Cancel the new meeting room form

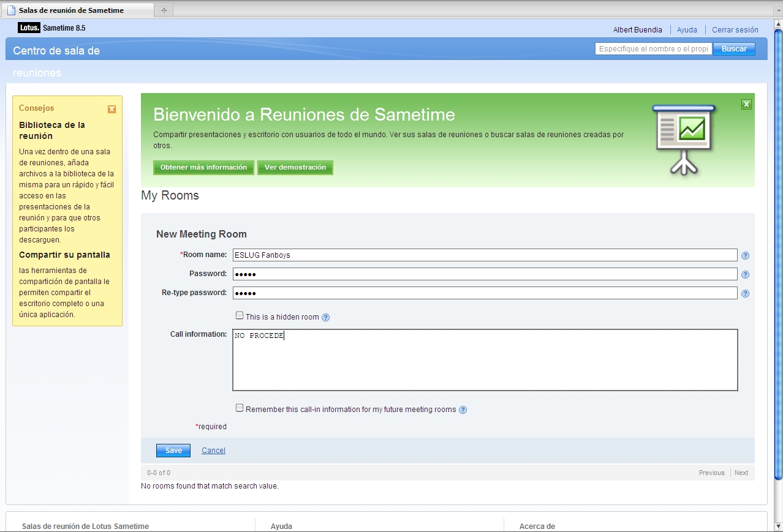click(213, 451)
